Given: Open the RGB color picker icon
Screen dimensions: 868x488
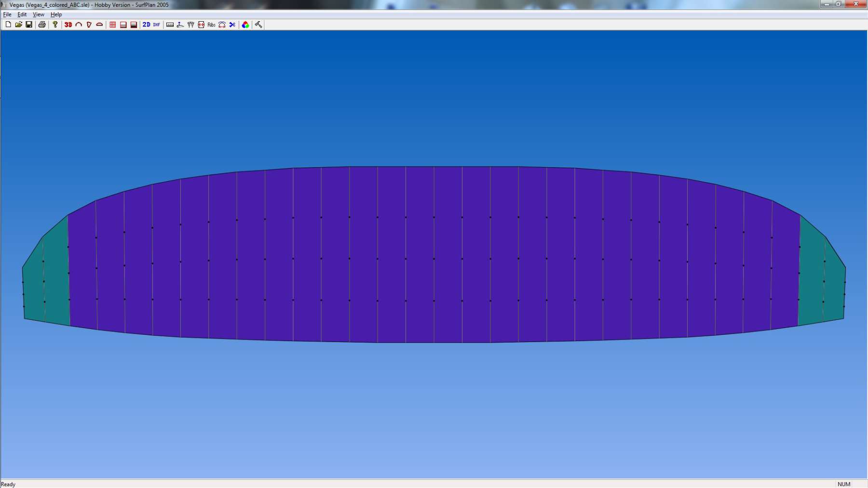Looking at the screenshot, I should tap(245, 25).
